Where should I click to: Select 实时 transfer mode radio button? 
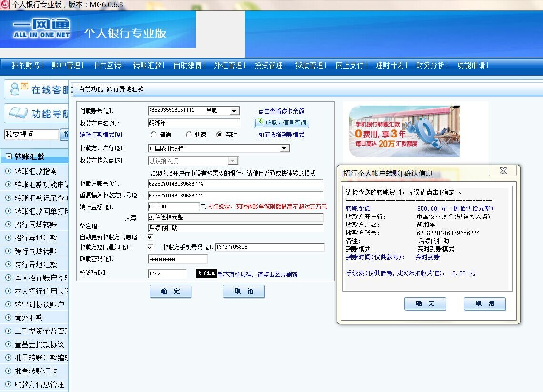(x=219, y=134)
